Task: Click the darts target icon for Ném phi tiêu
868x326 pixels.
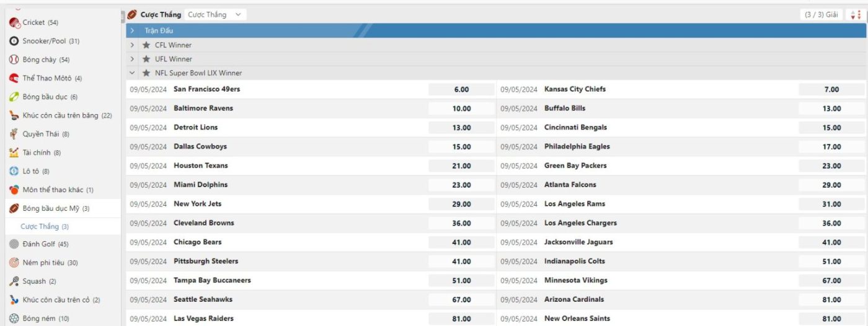Action: (x=14, y=263)
